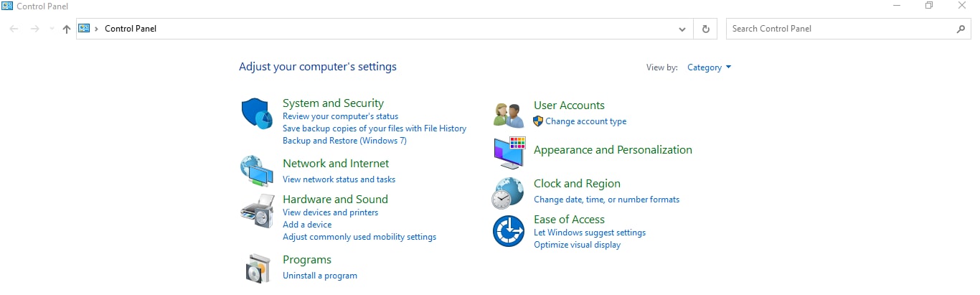Viewport: 980px width, 295px height.
Task: Select Control Panel breadcrumb in address bar
Action: point(131,29)
